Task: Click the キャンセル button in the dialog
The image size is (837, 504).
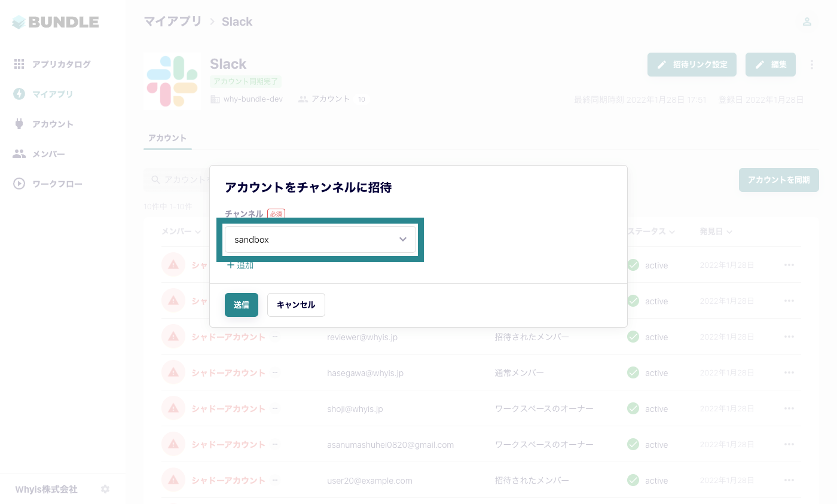Action: [296, 305]
